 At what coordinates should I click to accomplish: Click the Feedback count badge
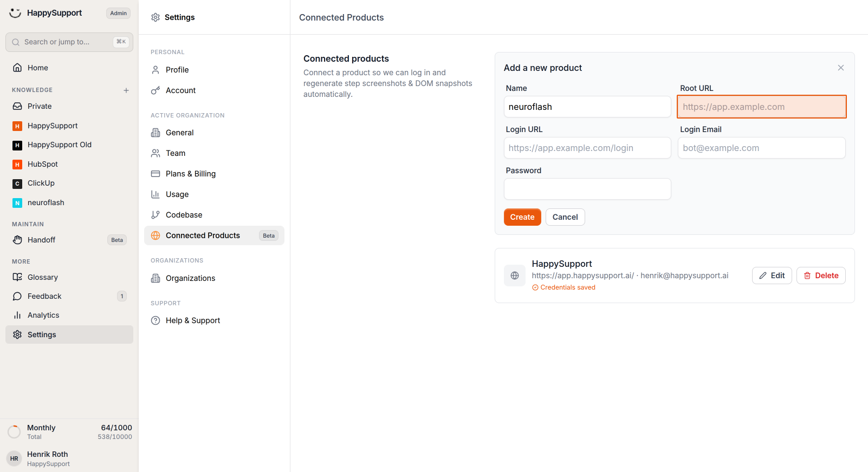(122, 296)
